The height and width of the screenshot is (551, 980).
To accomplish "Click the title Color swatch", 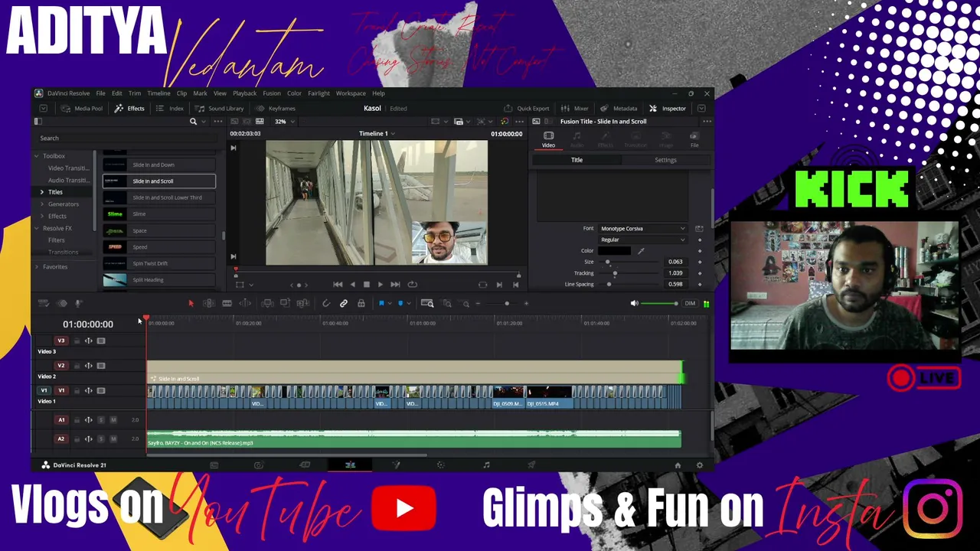I will 614,251.
